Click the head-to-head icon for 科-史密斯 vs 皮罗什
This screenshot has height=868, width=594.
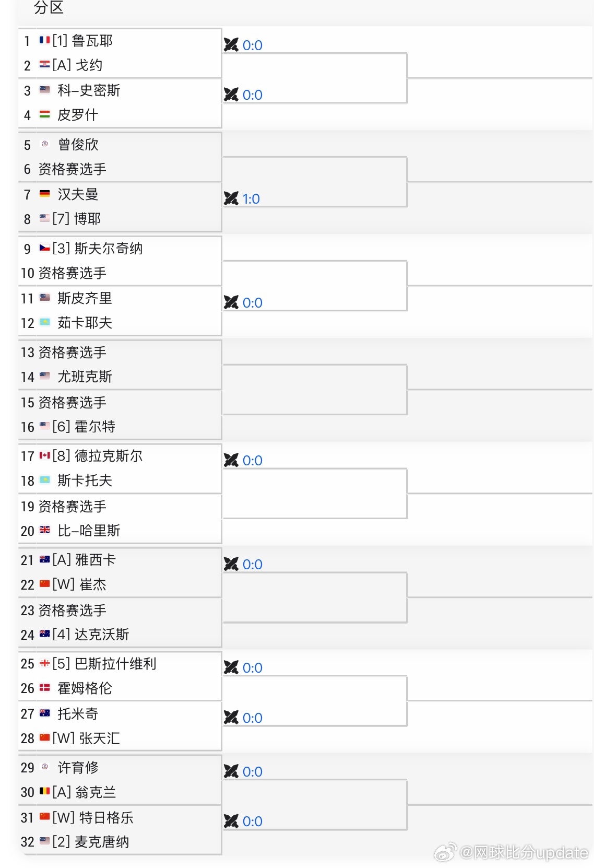pos(231,95)
